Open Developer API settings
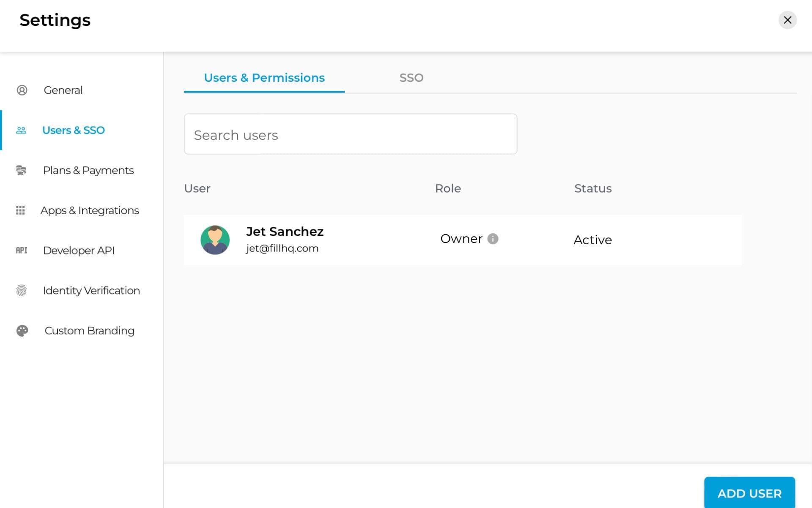 79,250
